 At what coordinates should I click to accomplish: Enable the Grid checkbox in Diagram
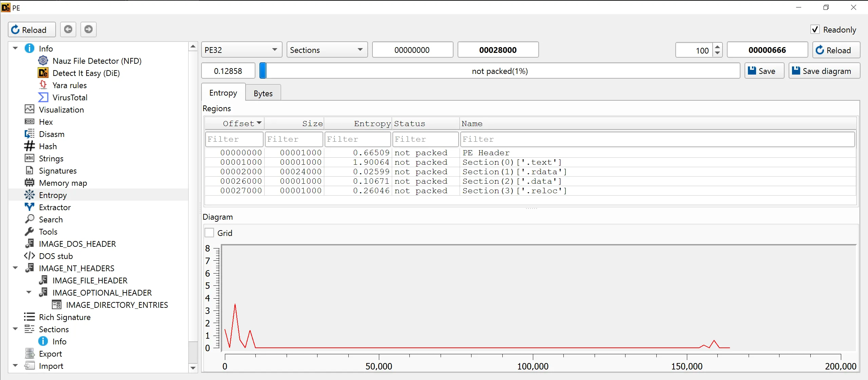pos(209,233)
